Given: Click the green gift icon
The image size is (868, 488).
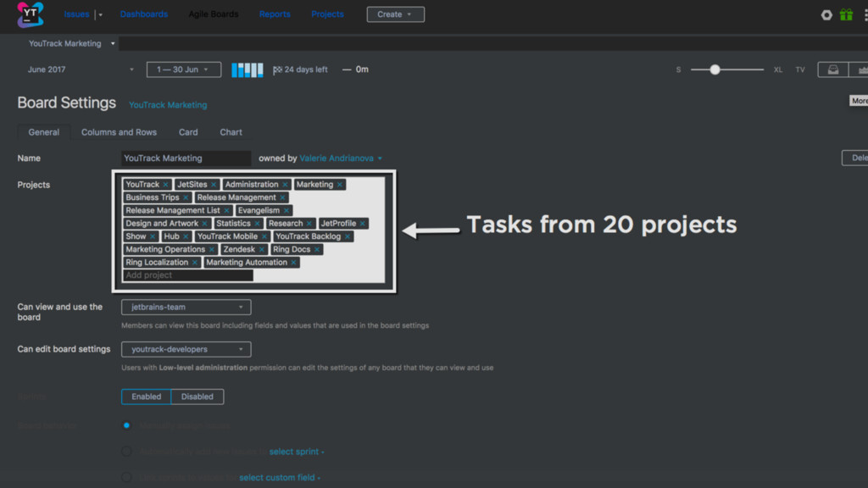Looking at the screenshot, I should pyautogui.click(x=847, y=15).
